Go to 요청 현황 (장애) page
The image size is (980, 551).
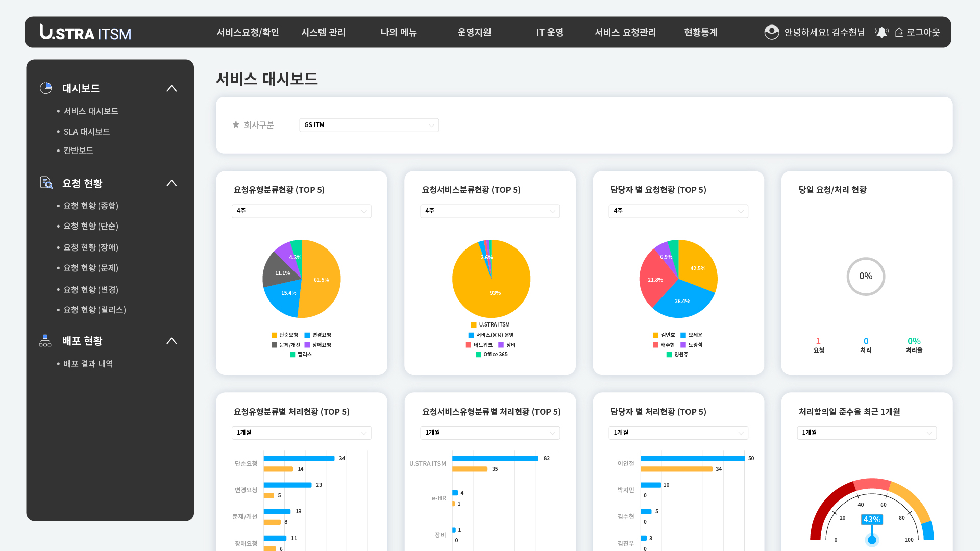[x=90, y=247]
